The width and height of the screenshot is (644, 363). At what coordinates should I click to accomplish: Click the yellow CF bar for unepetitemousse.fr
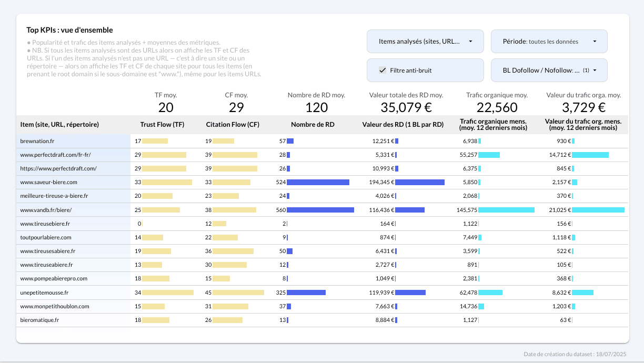(238, 292)
